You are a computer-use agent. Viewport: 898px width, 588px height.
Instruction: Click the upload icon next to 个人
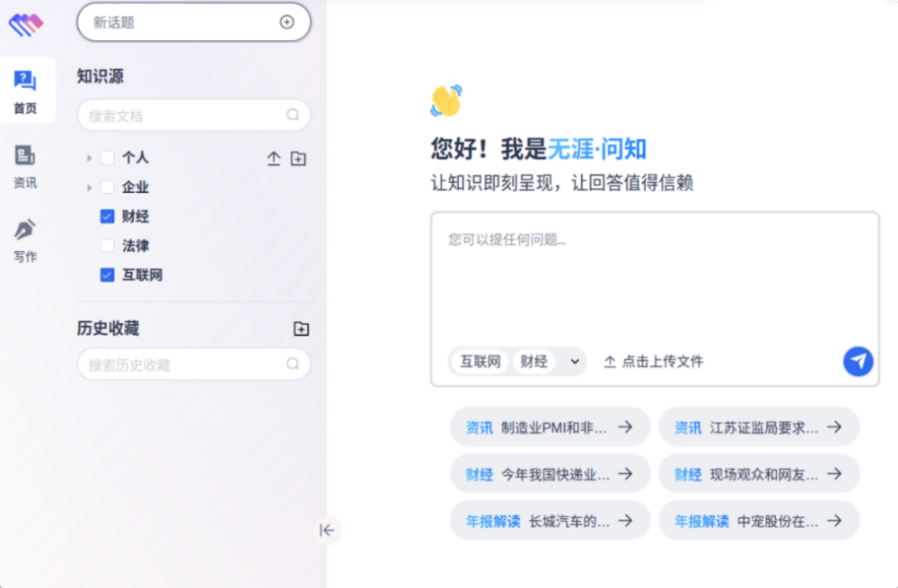274,158
